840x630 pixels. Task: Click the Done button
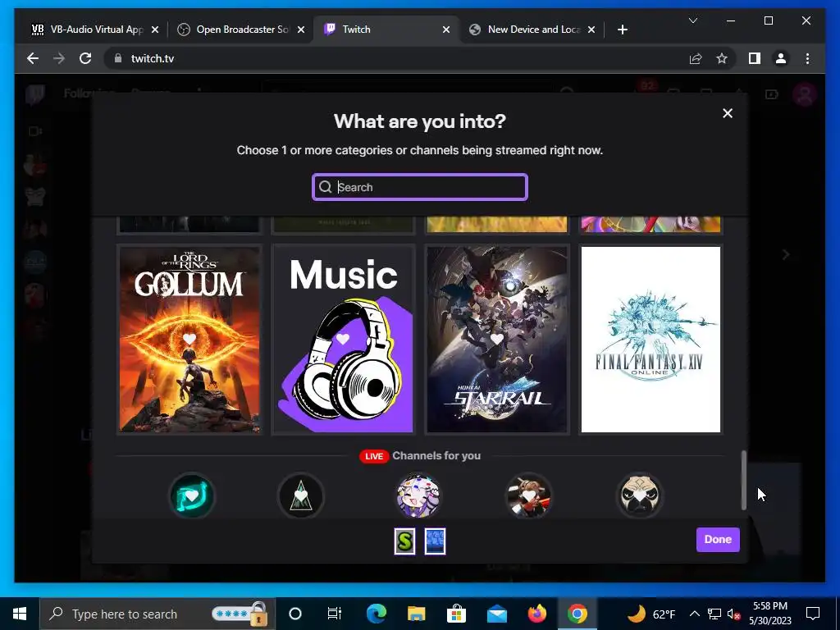718,540
